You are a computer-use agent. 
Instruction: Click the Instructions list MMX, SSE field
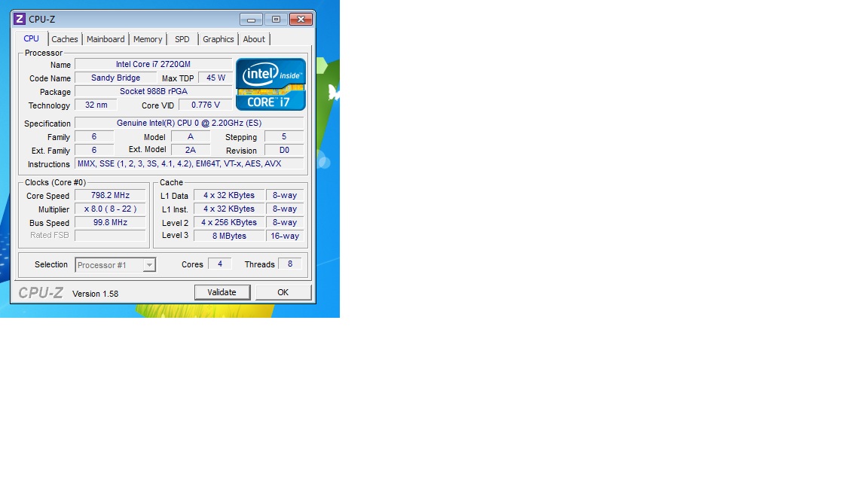(x=189, y=163)
